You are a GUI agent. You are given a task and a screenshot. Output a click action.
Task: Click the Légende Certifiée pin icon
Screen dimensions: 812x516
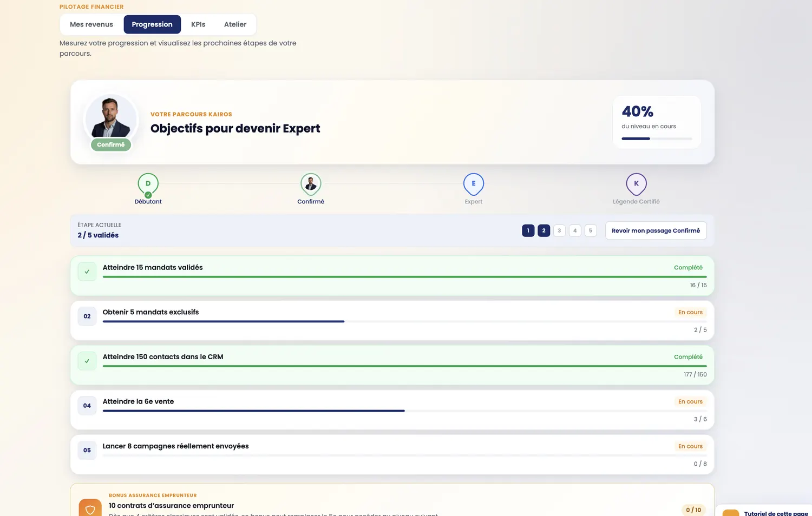click(637, 184)
